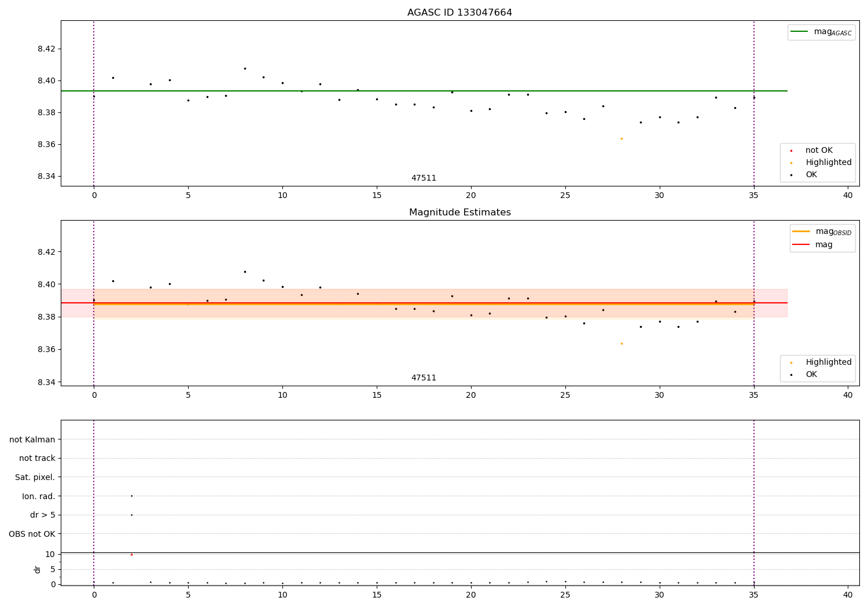Click 'not OK' legend entry in top plot
Viewport: 868px width, 608px height.
point(812,151)
